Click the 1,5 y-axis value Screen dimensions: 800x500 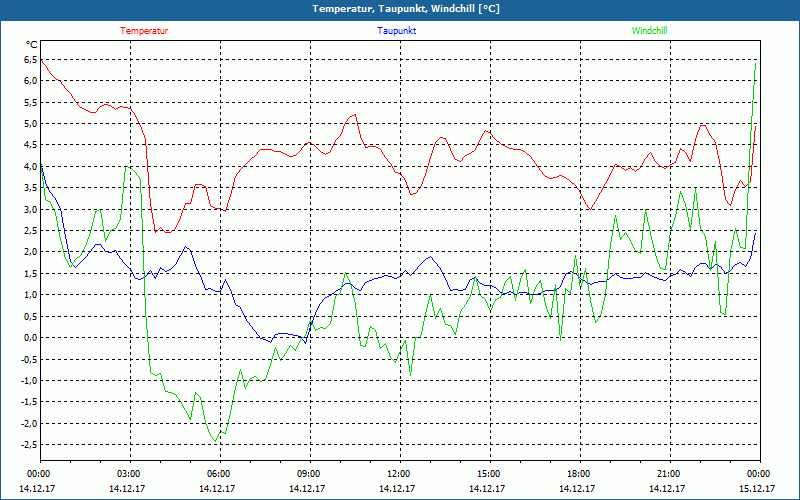pos(31,273)
